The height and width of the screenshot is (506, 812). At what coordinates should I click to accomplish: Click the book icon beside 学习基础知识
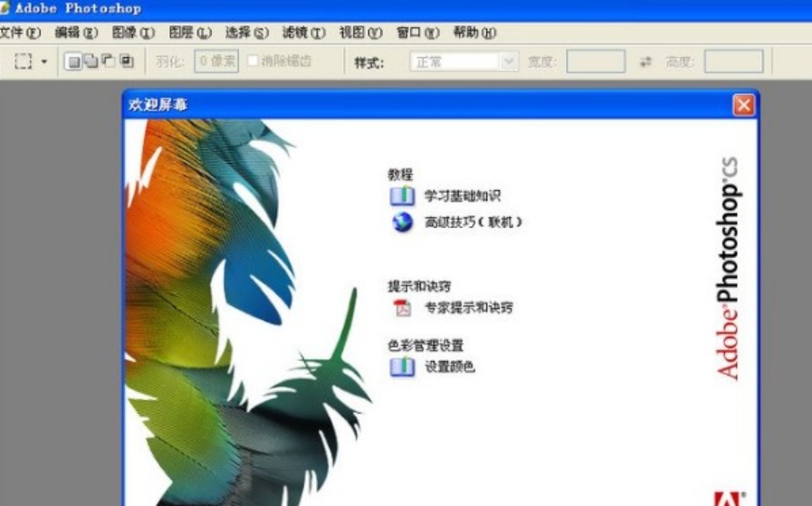point(402,196)
